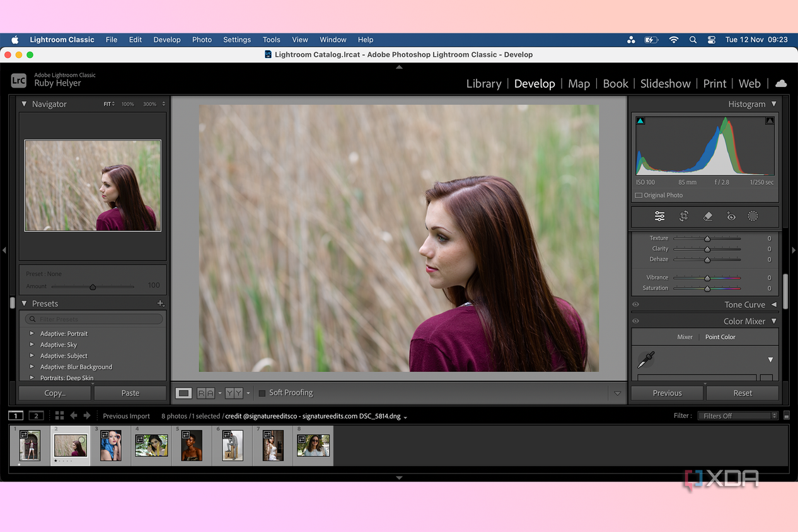Switch to the Map module
This screenshot has height=532, width=798.
(x=579, y=83)
